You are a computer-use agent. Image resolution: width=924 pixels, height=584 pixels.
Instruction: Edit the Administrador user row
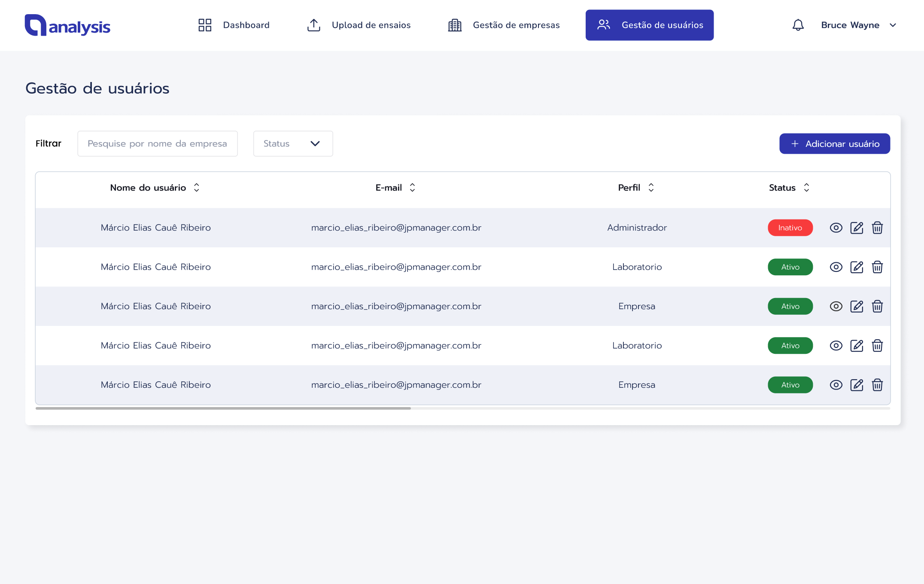tap(857, 228)
